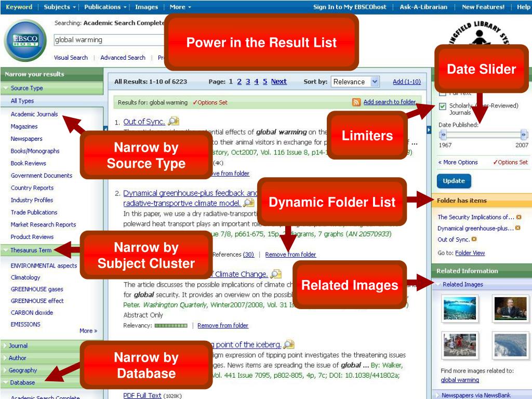Go to results page 5
The height and width of the screenshot is (399, 532).
(x=265, y=82)
